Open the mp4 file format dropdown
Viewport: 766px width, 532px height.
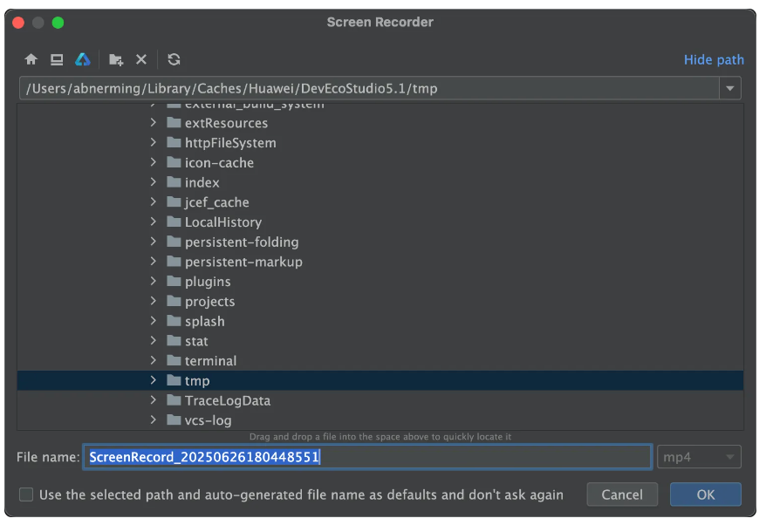pyautogui.click(x=698, y=457)
